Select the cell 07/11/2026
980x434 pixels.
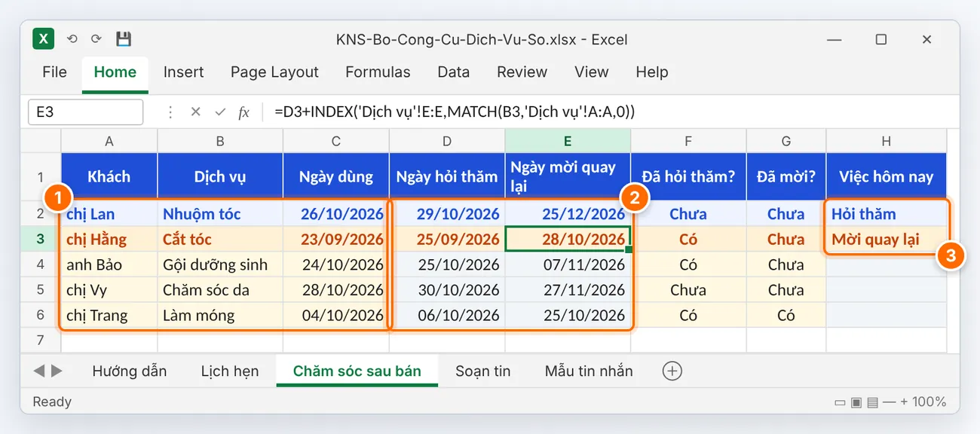(568, 264)
